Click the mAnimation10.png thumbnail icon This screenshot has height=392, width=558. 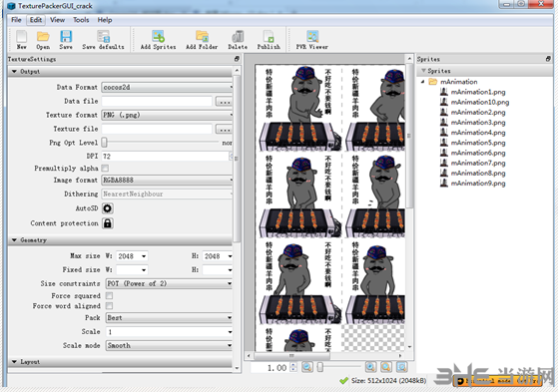444,102
